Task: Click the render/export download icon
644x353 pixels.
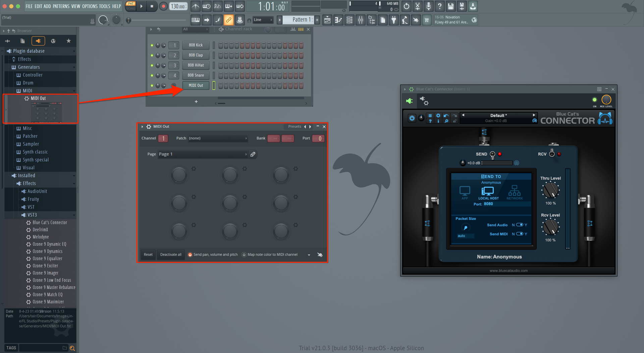Action: [x=473, y=6]
